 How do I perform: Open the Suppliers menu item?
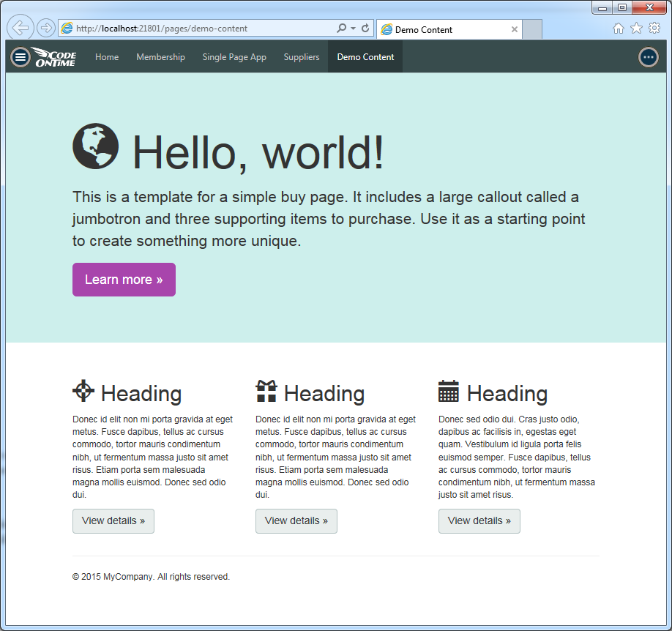coord(302,56)
